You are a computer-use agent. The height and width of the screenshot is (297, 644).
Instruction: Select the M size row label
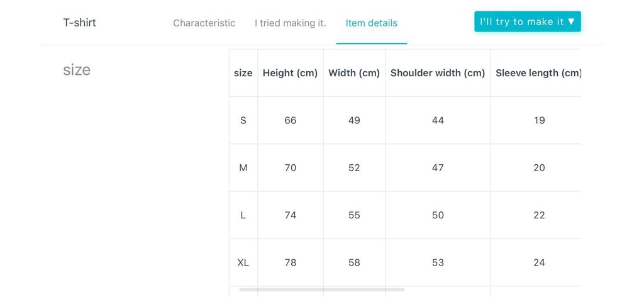pyautogui.click(x=243, y=168)
